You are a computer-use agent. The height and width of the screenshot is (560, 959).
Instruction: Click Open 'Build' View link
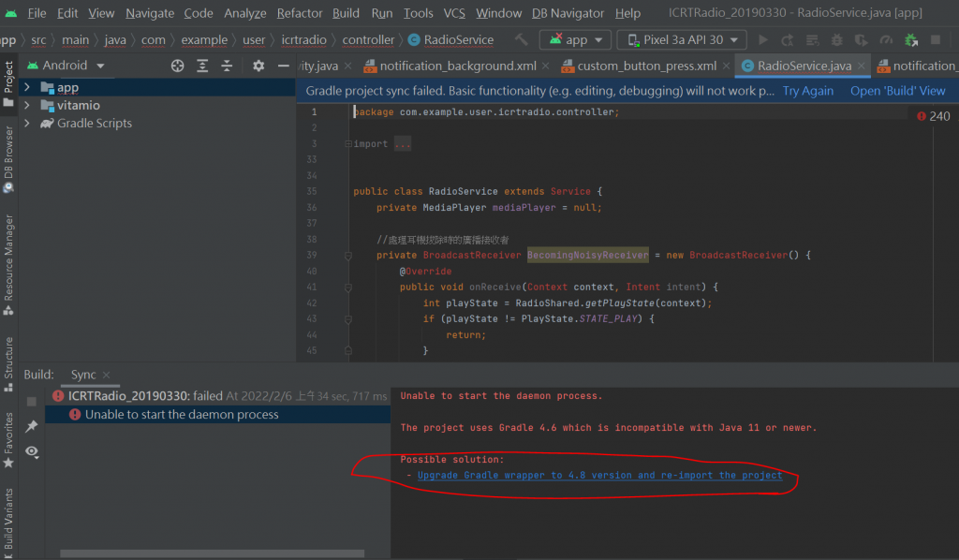(898, 91)
